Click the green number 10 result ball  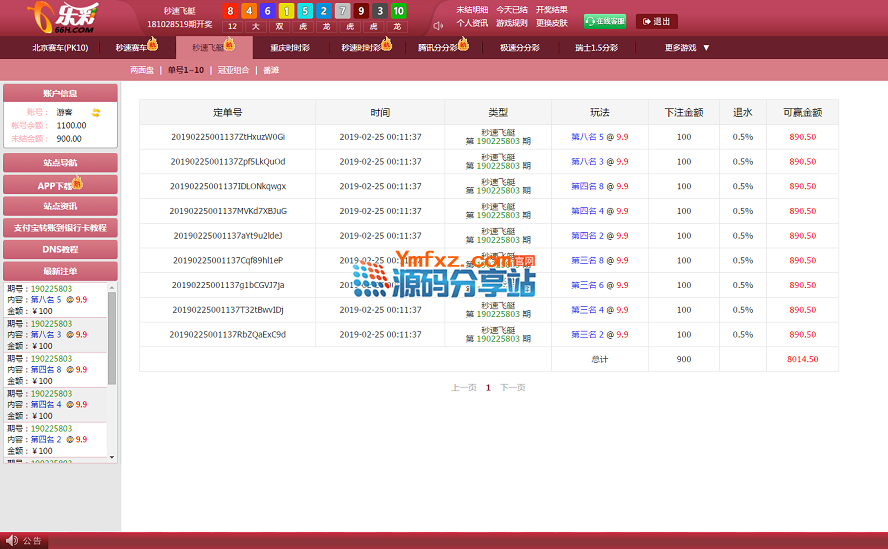coord(398,11)
